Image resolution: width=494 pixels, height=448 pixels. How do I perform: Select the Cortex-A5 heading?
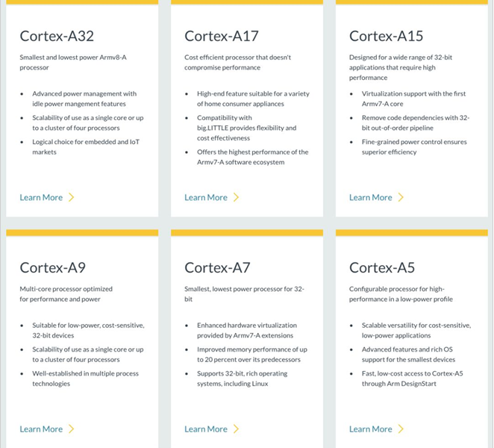pos(382,267)
